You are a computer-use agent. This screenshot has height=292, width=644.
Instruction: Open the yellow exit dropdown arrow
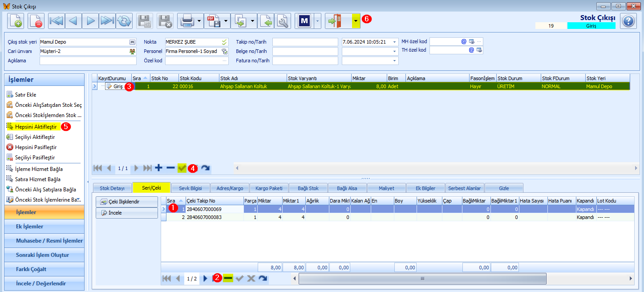356,21
